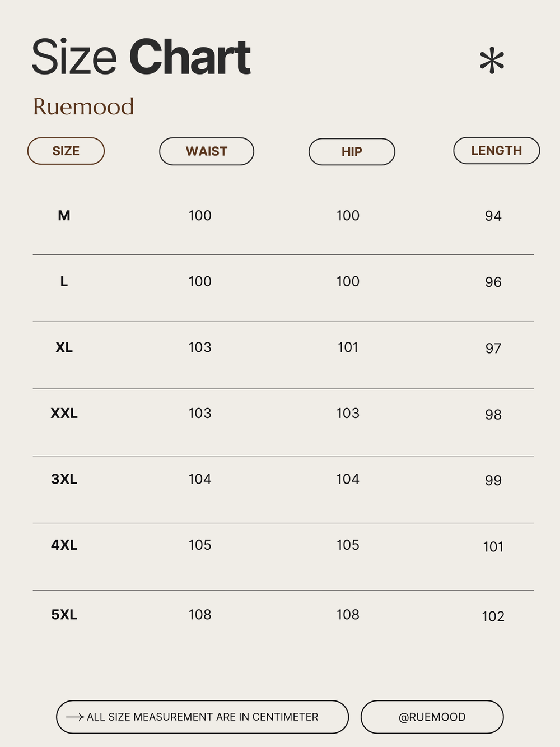
Task: Select the LENGTH header pill
Action: pos(496,151)
